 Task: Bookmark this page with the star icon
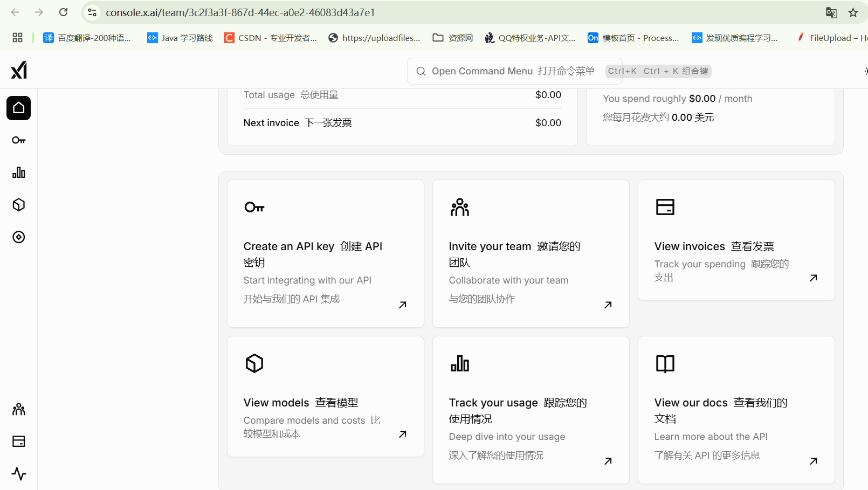tap(853, 12)
